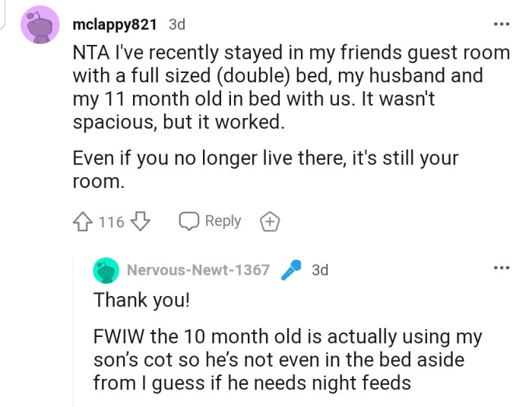The height and width of the screenshot is (407, 532).
Task: Click the "Even if you no longer live there" paragraph
Action: click(x=265, y=170)
